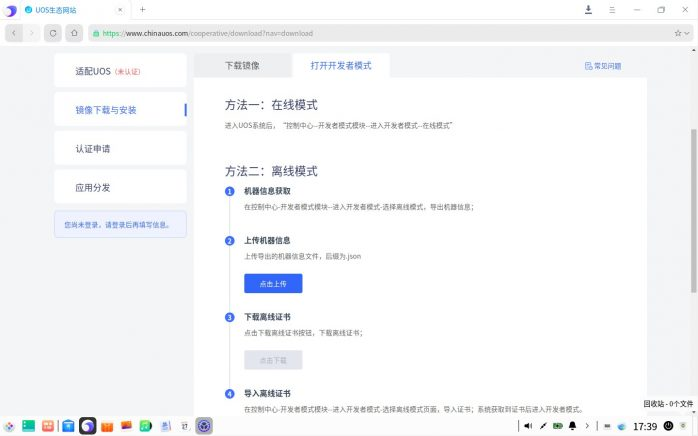Open the calendar dock icon
The image size is (698, 436).
pos(185,426)
